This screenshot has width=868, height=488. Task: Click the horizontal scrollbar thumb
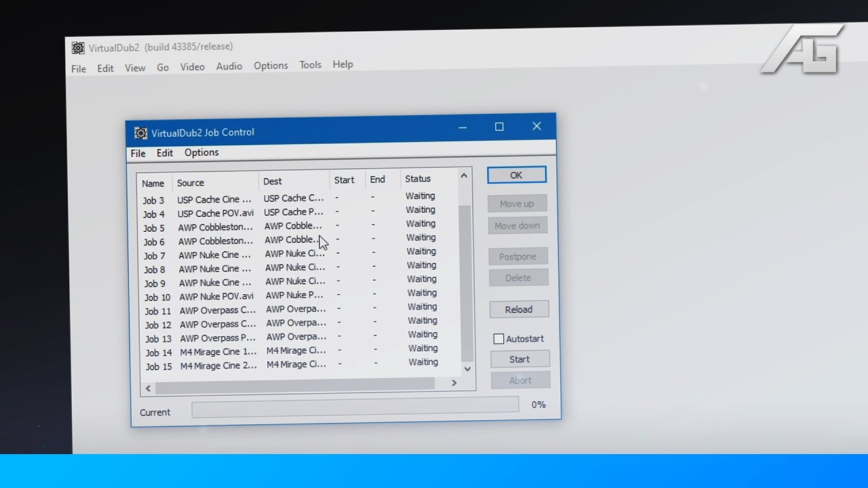pyautogui.click(x=294, y=386)
